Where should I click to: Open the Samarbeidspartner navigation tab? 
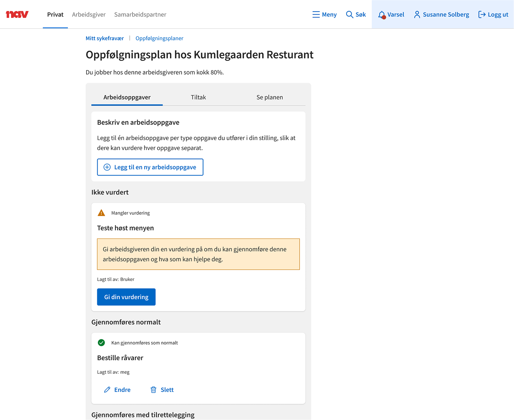click(x=140, y=15)
